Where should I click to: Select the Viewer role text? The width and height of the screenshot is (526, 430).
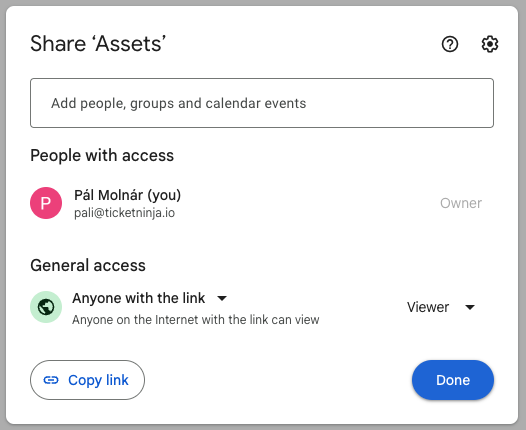pos(428,307)
